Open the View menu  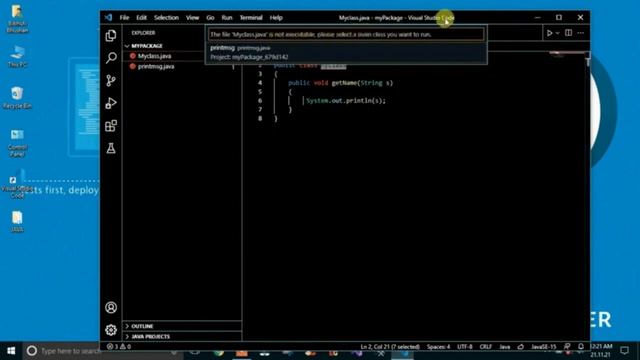(192, 18)
